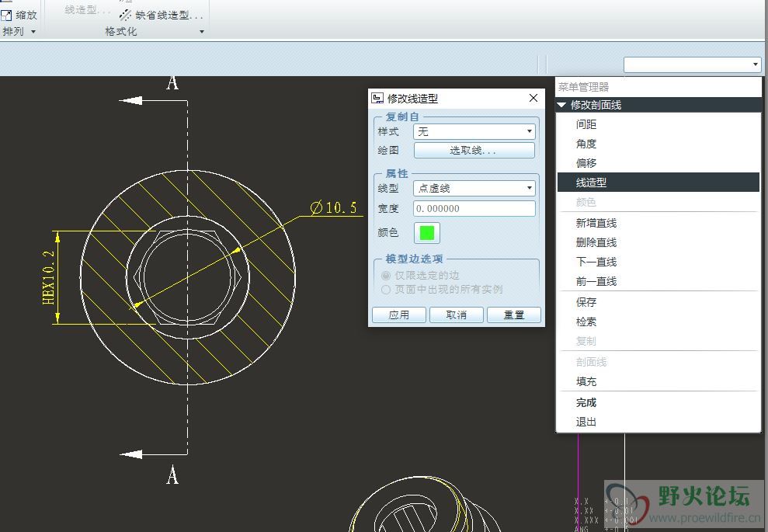Click the 修改线造型 dialog title icon
Viewport: 768px width, 532px height.
pyautogui.click(x=377, y=99)
